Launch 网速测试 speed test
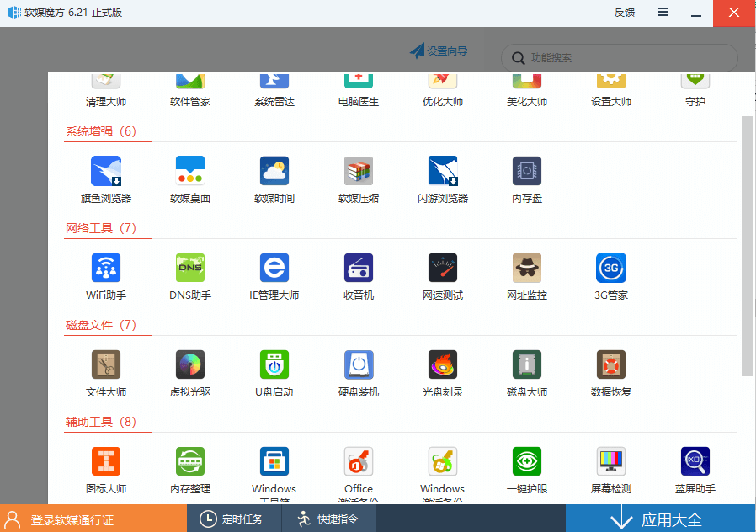The height and width of the screenshot is (532, 756). 443,268
